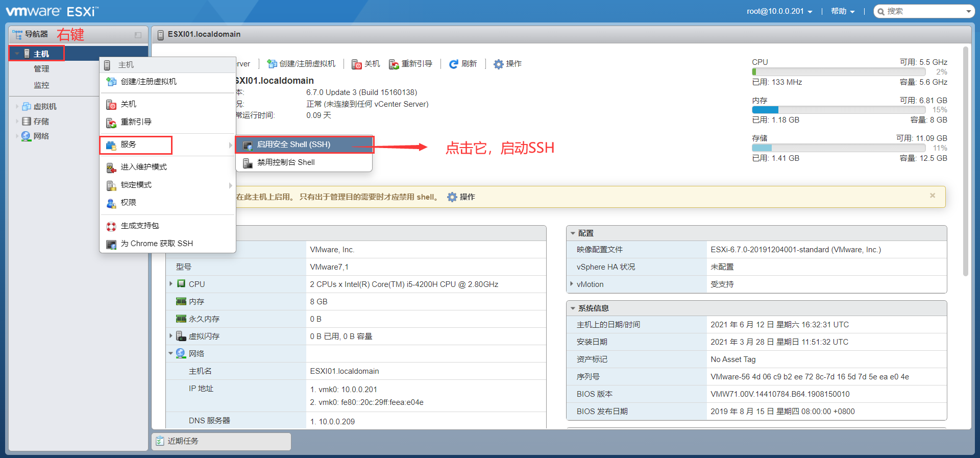Expand the 虚拟闪存 hardware row
Viewport: 980px width, 458px height.
(170, 336)
